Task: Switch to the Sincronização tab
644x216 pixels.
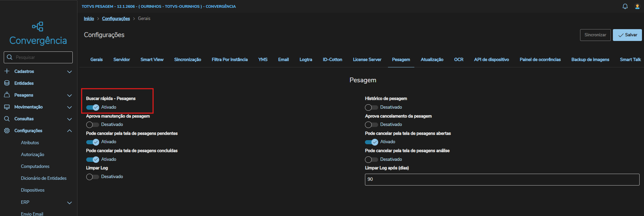Action: [x=187, y=60]
